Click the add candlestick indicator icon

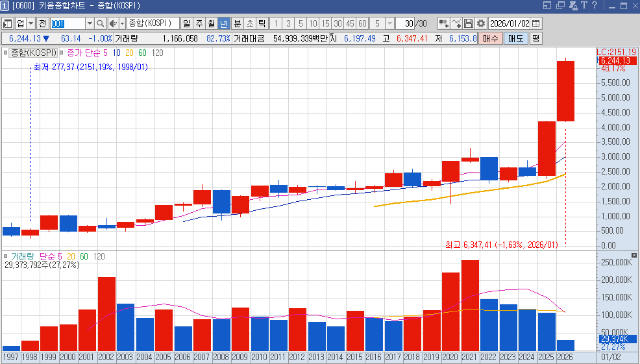coord(444,23)
